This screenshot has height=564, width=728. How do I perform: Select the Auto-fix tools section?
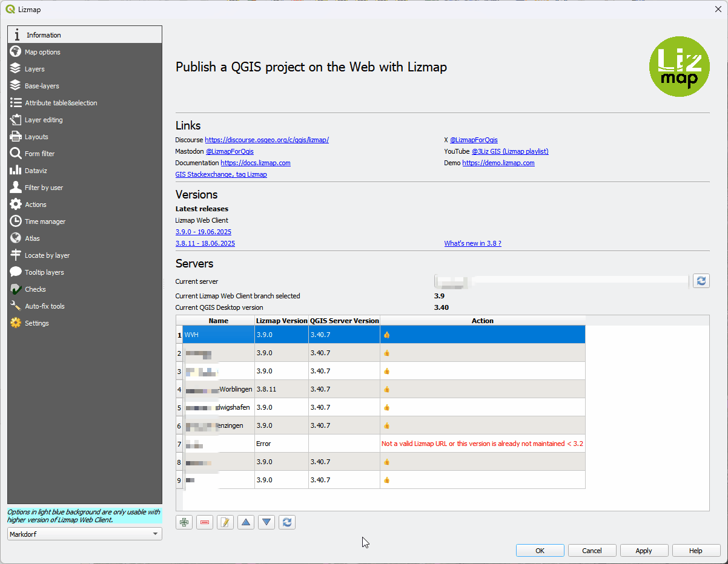click(85, 306)
